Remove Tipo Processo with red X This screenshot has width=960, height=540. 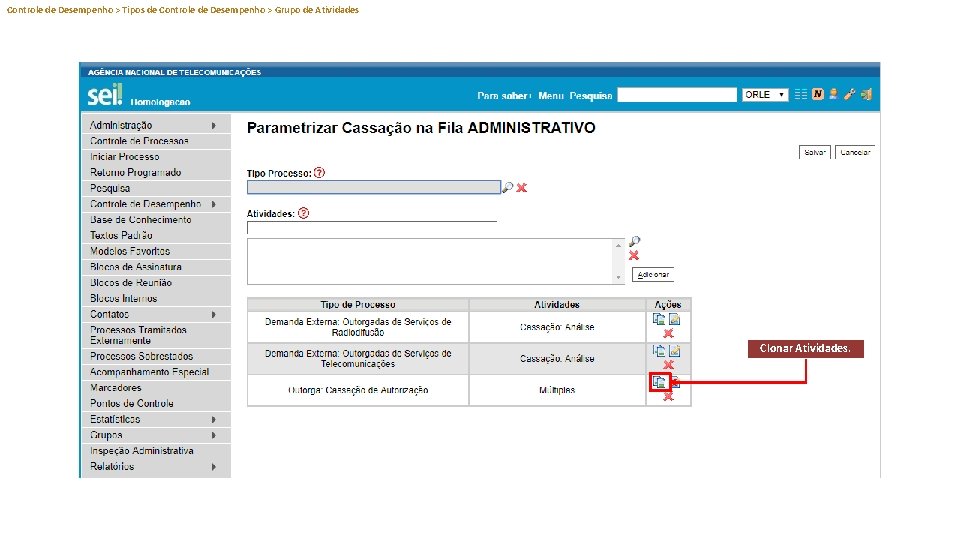(522, 187)
